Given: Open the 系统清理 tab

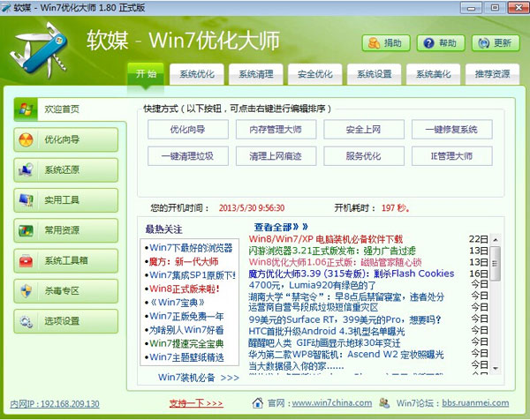Looking at the screenshot, I should coord(256,74).
